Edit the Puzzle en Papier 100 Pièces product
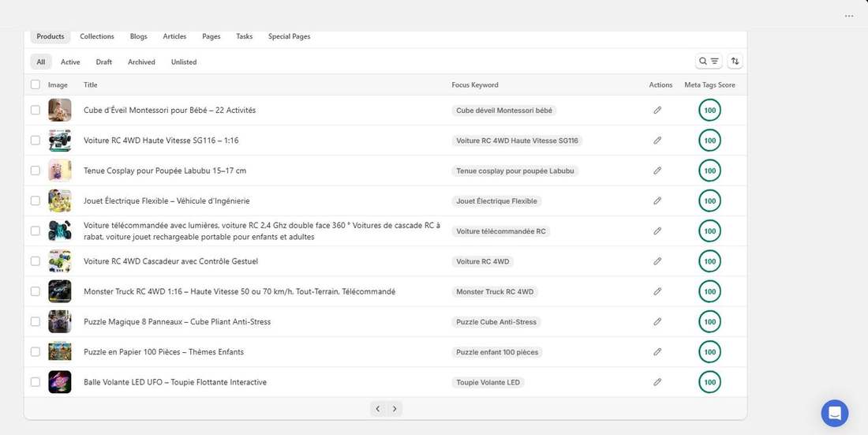Image resolution: width=868 pixels, height=435 pixels. [x=657, y=352]
